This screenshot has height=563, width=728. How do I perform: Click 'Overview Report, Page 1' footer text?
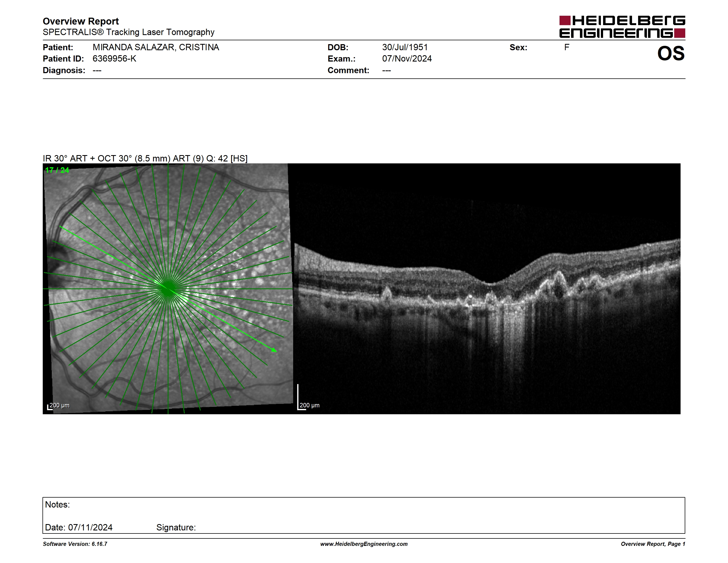pyautogui.click(x=653, y=544)
